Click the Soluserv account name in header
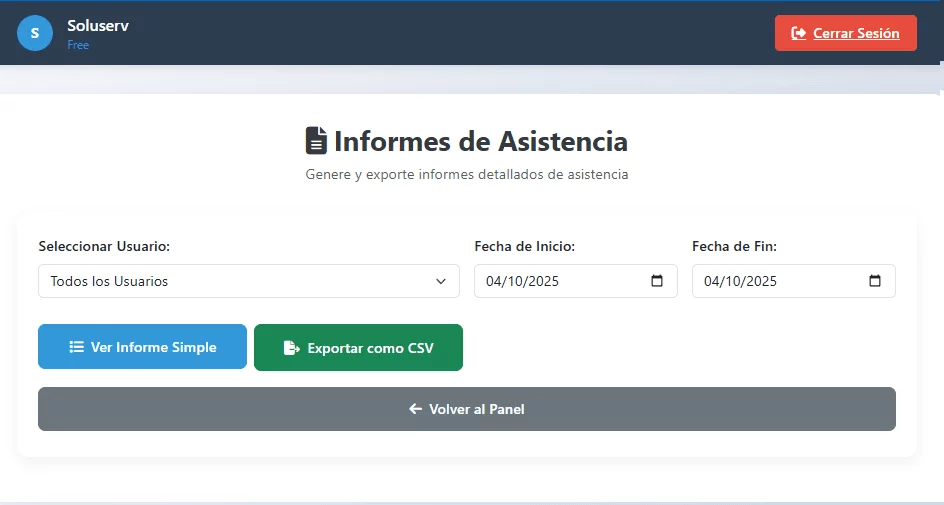944x505 pixels. click(97, 26)
